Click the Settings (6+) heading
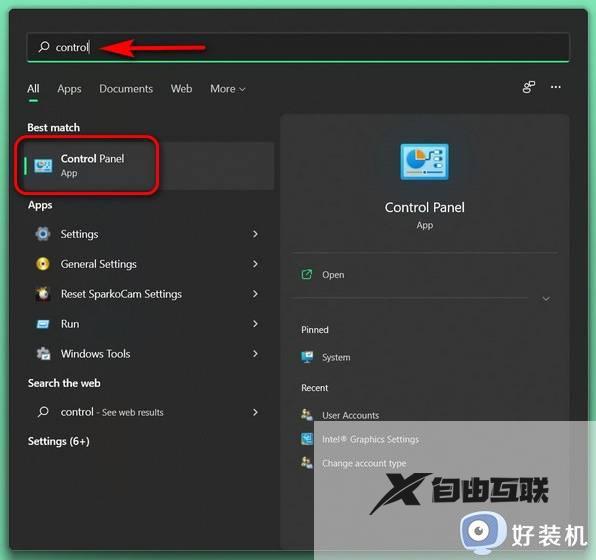 tap(59, 441)
